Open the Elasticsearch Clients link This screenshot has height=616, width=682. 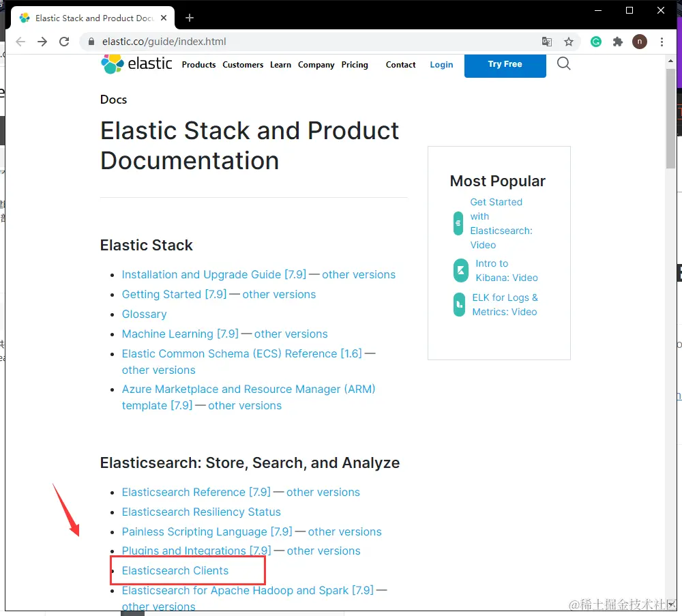pyautogui.click(x=175, y=570)
